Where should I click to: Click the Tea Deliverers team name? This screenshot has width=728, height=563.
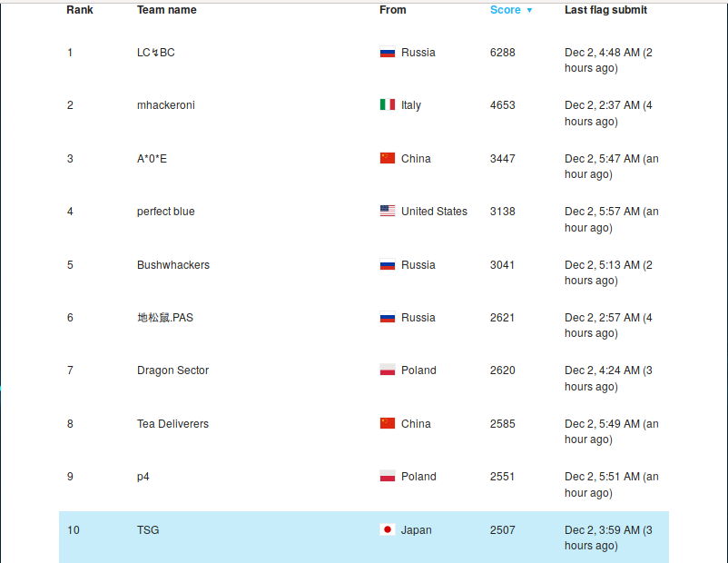point(172,424)
